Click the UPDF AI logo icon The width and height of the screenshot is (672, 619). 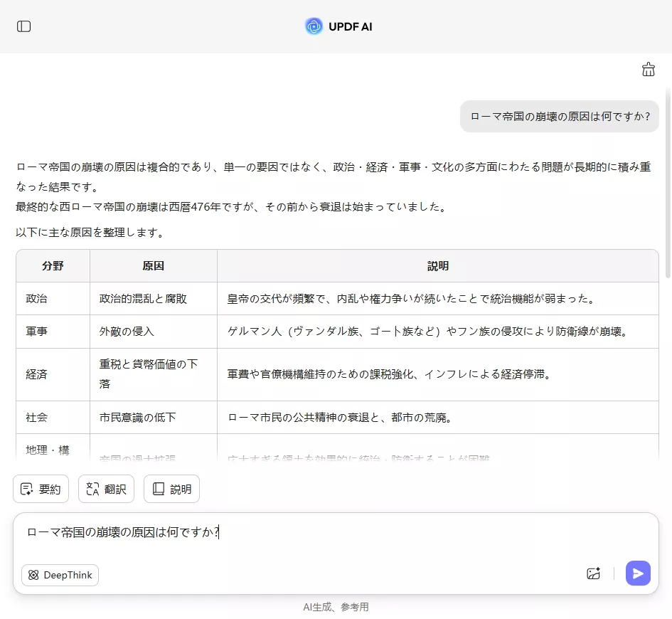pos(314,26)
